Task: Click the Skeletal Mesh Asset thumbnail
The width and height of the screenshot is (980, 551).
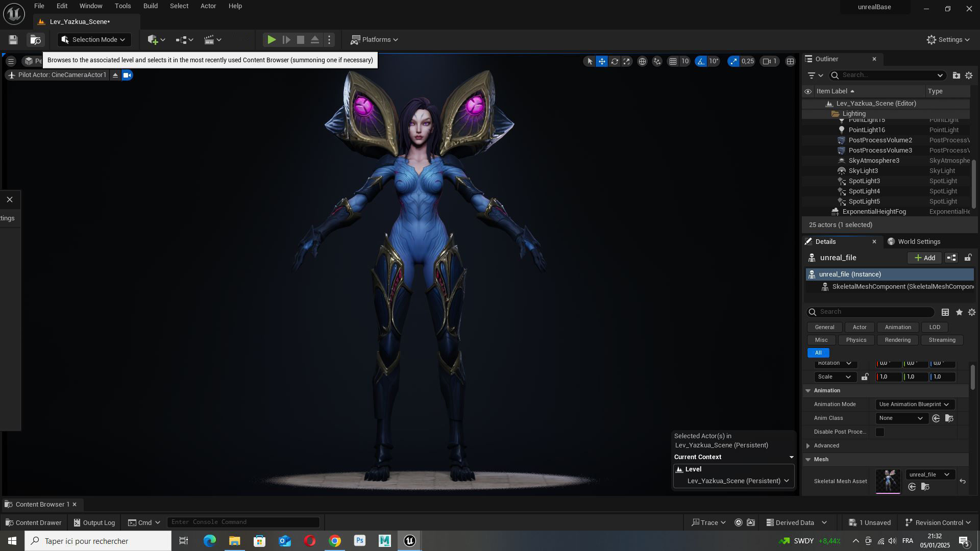Action: 888,482
